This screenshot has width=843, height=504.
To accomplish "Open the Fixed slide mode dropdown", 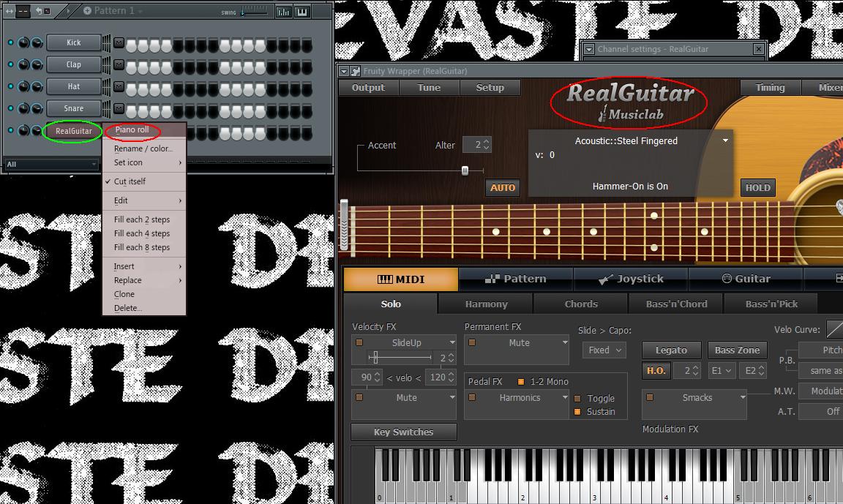I will coord(604,350).
